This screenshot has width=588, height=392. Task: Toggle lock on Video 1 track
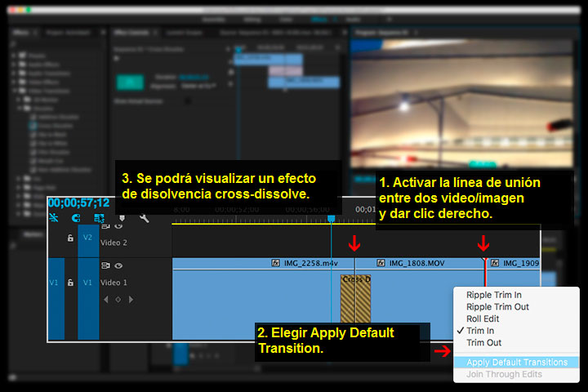pyautogui.click(x=70, y=282)
